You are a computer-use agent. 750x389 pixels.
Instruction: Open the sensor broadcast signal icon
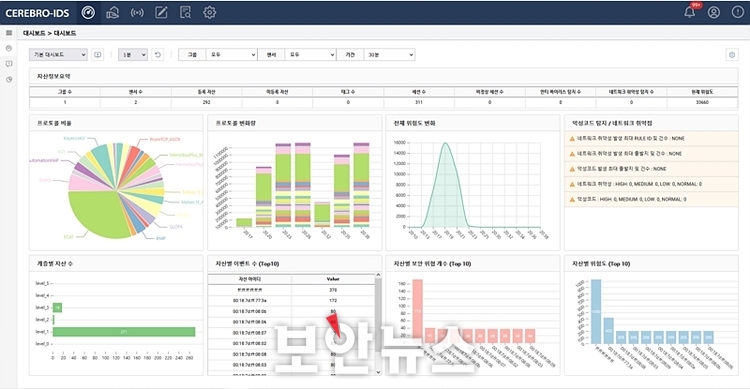coord(137,12)
